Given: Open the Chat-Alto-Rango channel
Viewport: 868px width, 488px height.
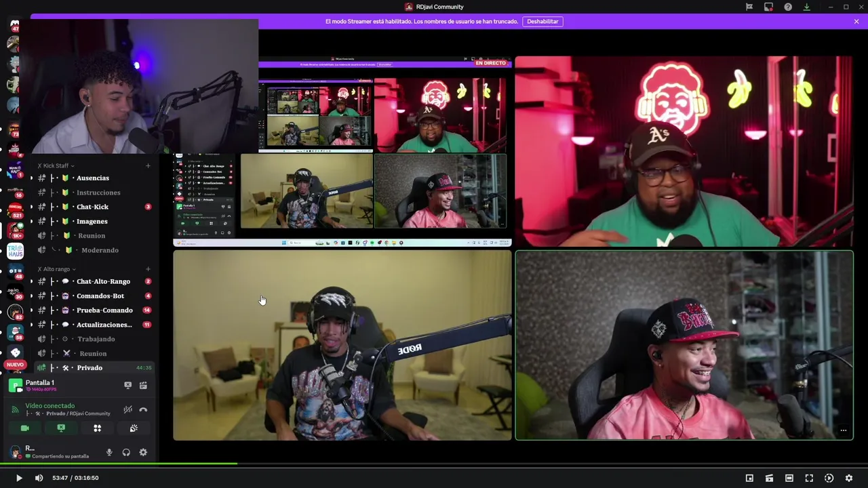Looking at the screenshot, I should coord(92,281).
